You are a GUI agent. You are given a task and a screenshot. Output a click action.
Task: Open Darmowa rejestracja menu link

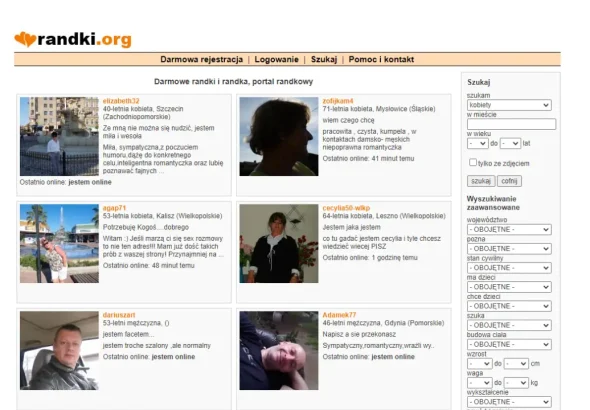(x=201, y=59)
